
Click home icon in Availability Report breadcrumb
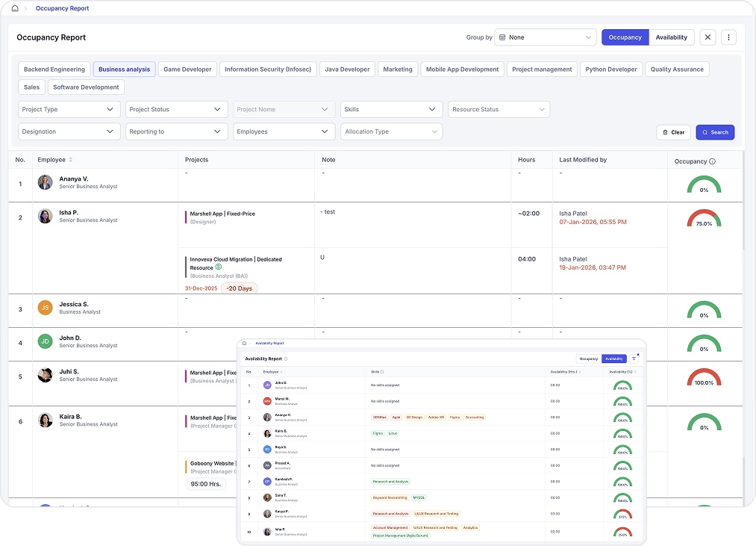pyautogui.click(x=245, y=344)
